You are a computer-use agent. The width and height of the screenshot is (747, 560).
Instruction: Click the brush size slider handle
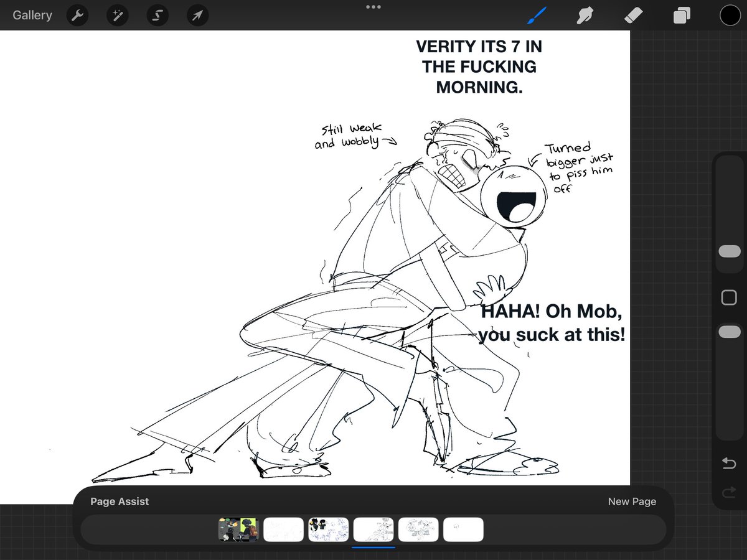pyautogui.click(x=730, y=251)
